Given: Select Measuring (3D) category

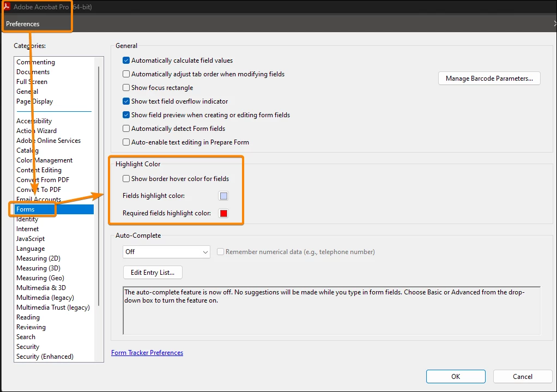Looking at the screenshot, I should click(x=38, y=268).
